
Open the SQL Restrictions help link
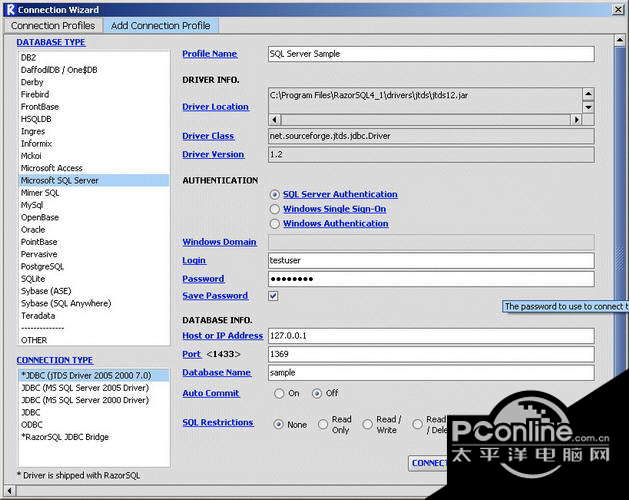coord(218,423)
